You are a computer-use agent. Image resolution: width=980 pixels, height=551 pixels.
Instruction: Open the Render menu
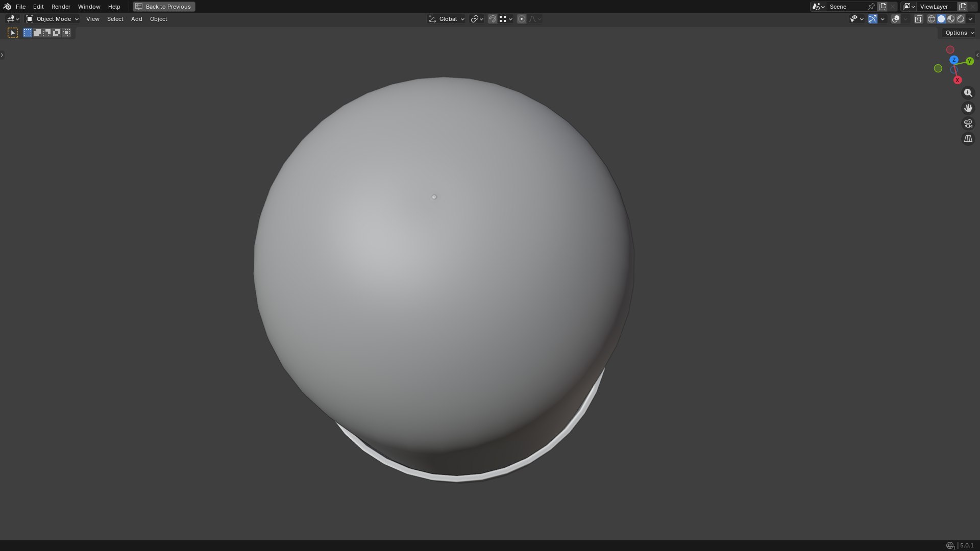pyautogui.click(x=61, y=7)
